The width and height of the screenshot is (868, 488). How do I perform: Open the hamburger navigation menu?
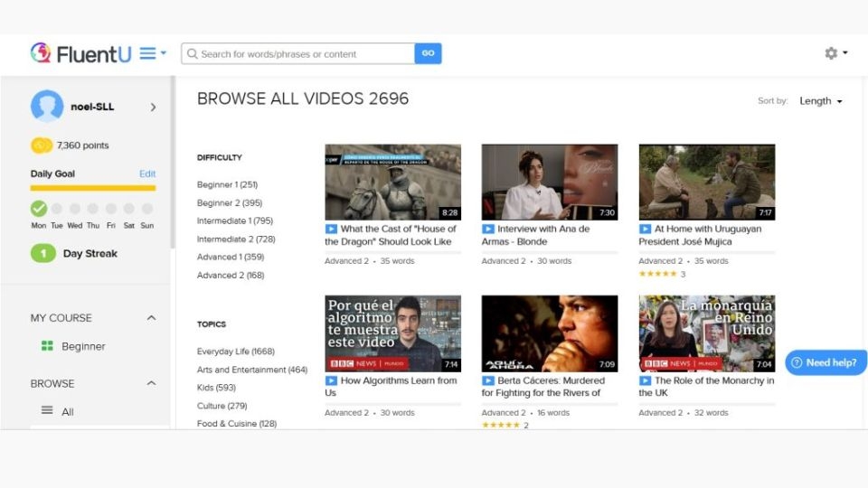[148, 53]
